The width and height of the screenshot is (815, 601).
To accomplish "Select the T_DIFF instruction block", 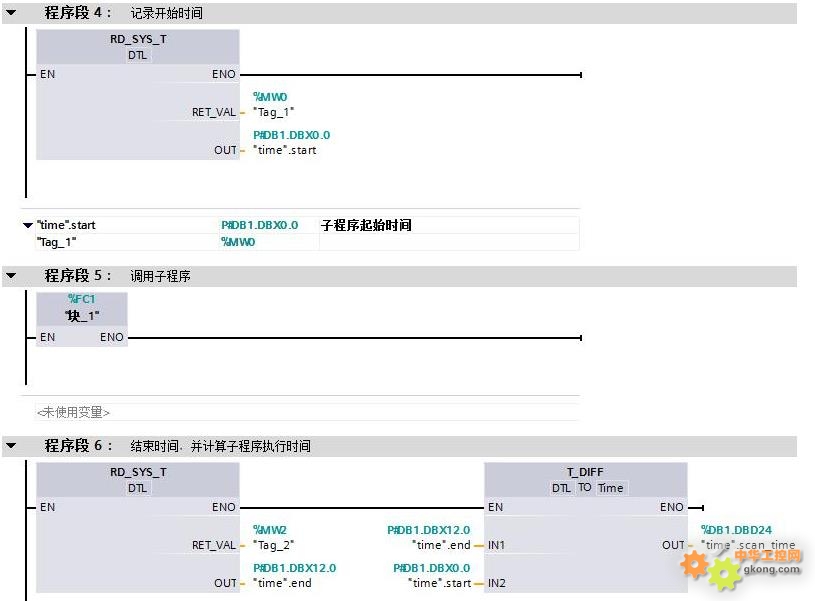I will coord(586,527).
